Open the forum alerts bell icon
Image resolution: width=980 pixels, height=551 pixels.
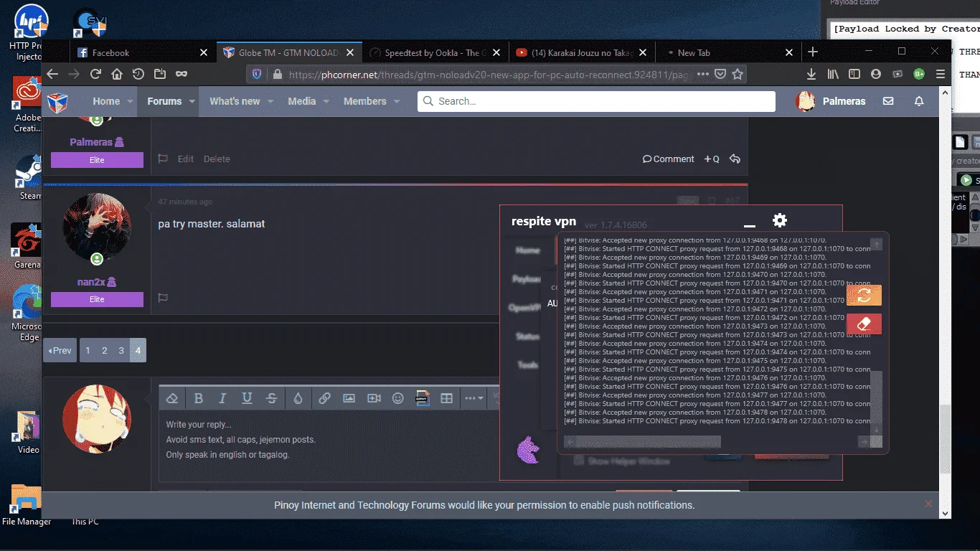(x=919, y=101)
